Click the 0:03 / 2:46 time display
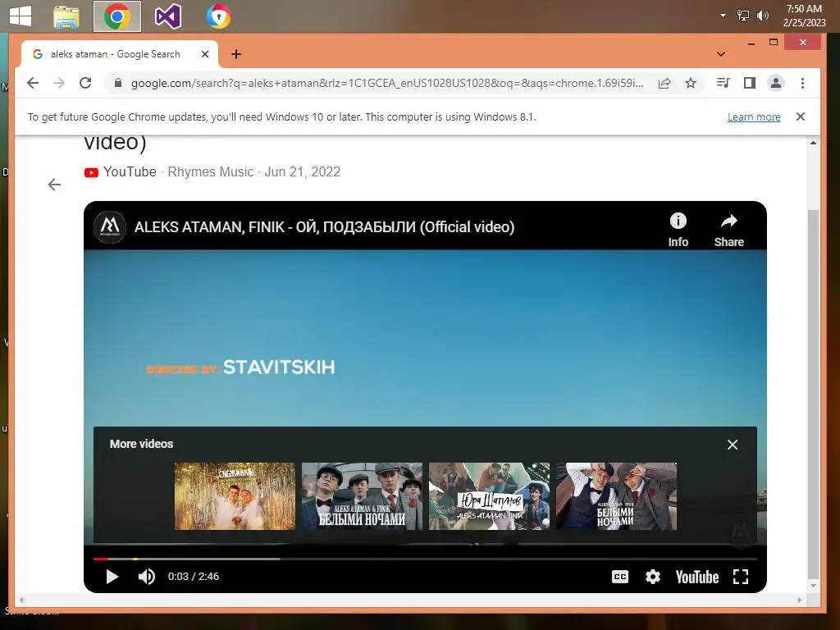840x630 pixels. point(194,577)
